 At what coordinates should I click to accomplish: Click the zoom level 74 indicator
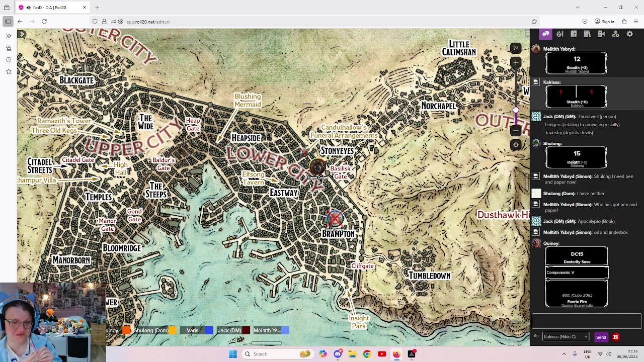pyautogui.click(x=516, y=48)
